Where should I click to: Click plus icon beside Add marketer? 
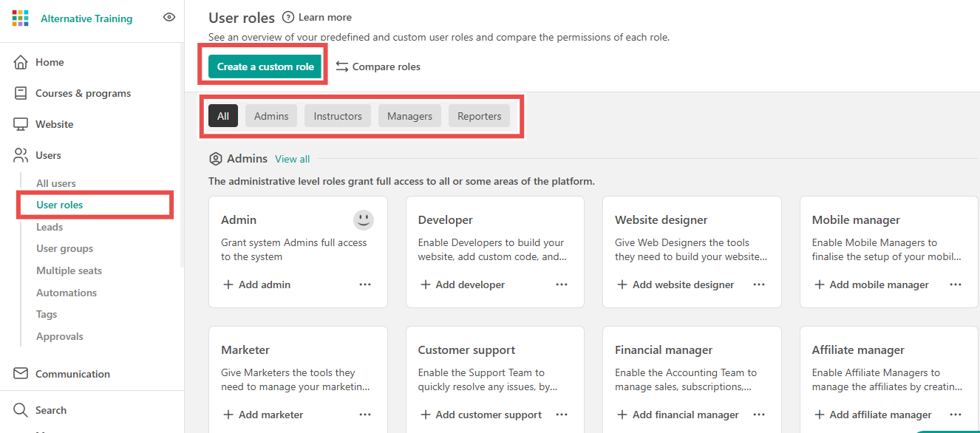click(228, 415)
